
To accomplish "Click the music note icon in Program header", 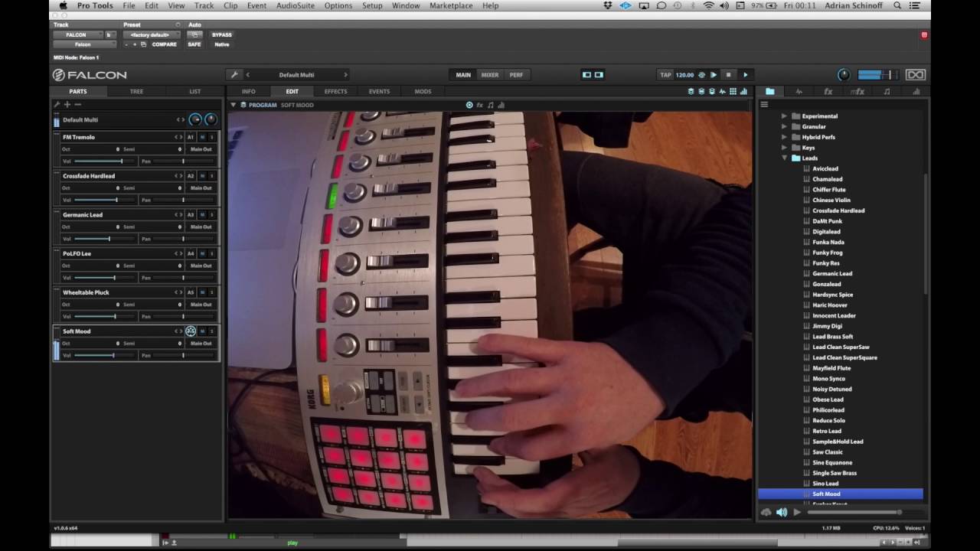I will [x=491, y=105].
